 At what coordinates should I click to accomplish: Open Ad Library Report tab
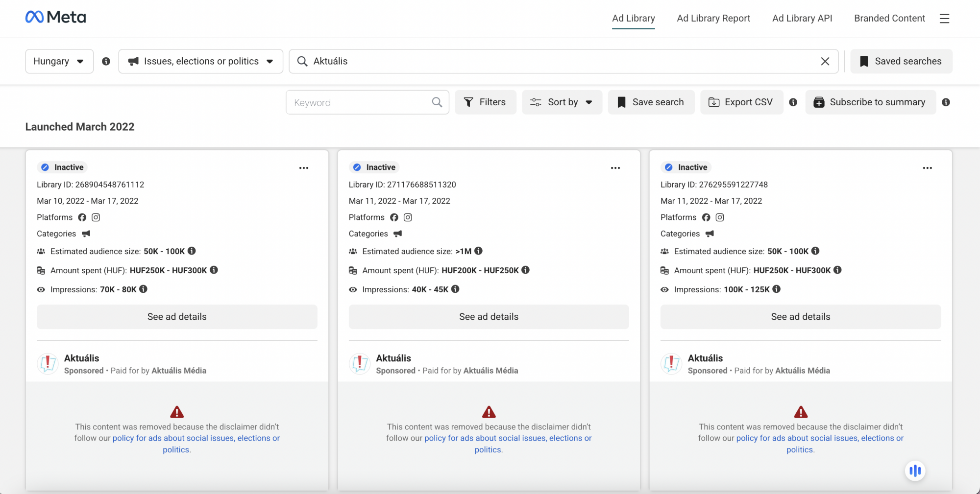(x=713, y=18)
